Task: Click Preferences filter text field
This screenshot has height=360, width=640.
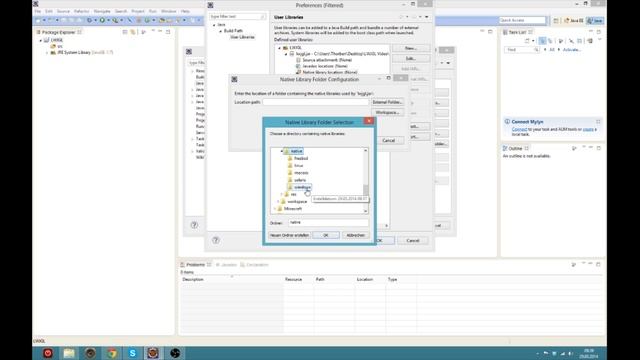Action: point(237,17)
